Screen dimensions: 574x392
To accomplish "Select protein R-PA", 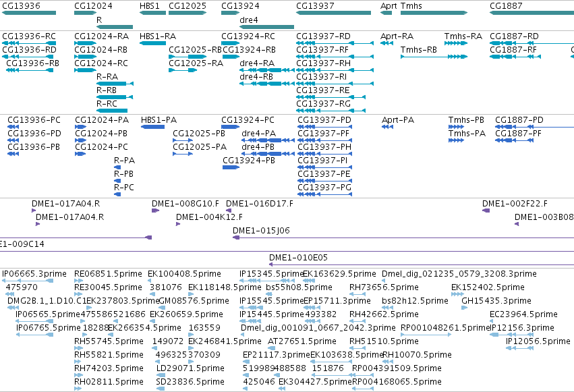I will [x=117, y=167].
